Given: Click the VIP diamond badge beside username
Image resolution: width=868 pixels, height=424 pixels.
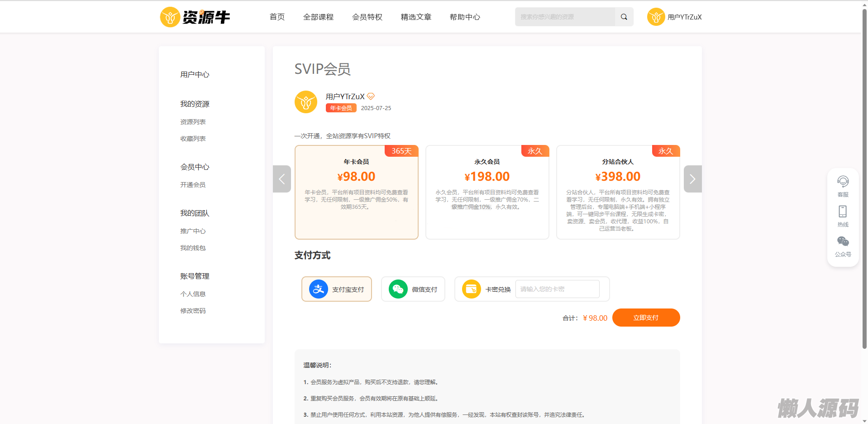Looking at the screenshot, I should 371,96.
